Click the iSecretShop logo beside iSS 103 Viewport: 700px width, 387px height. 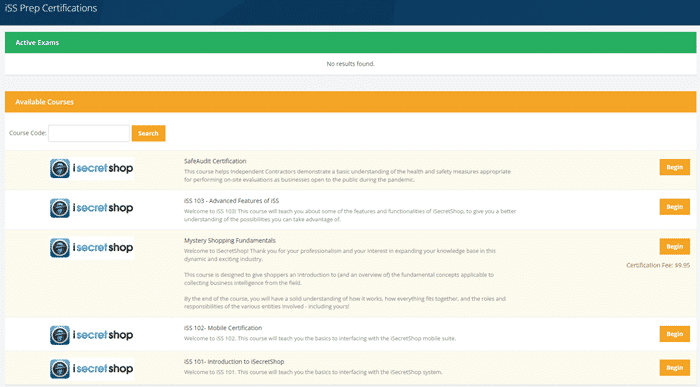point(92,208)
